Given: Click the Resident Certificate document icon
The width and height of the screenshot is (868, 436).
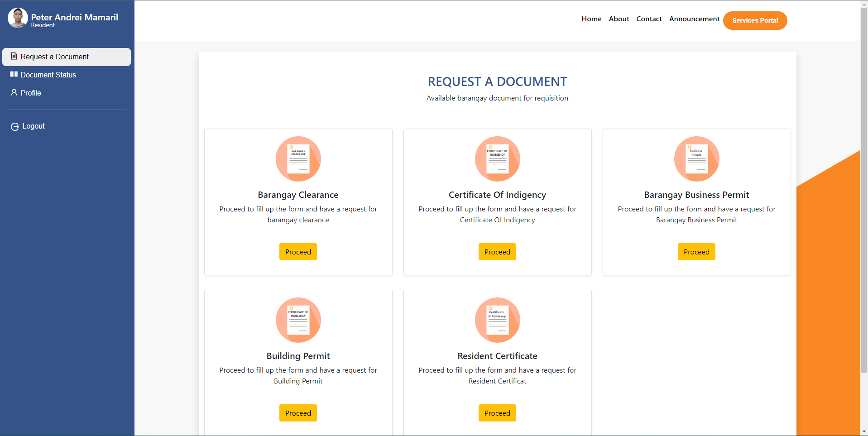Looking at the screenshot, I should click(497, 320).
